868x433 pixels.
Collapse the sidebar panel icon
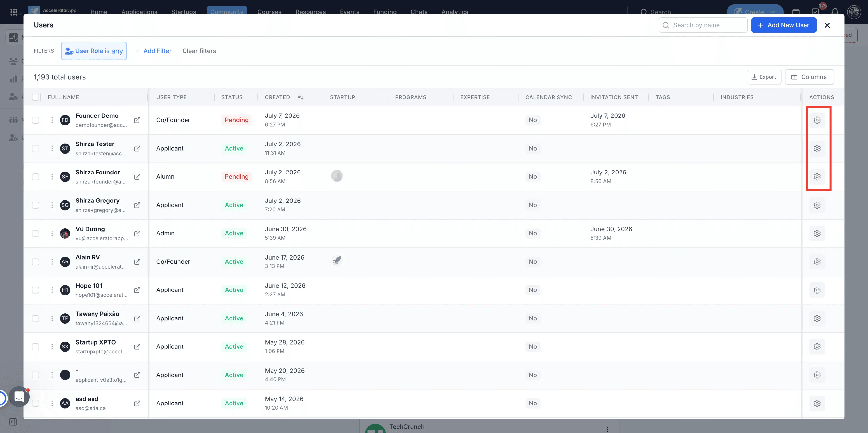coord(13,422)
